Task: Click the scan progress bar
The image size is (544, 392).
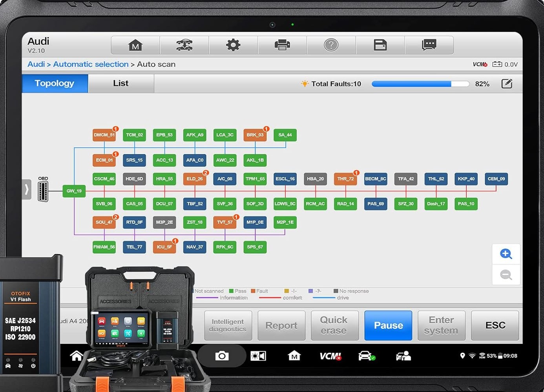Action: [x=420, y=84]
